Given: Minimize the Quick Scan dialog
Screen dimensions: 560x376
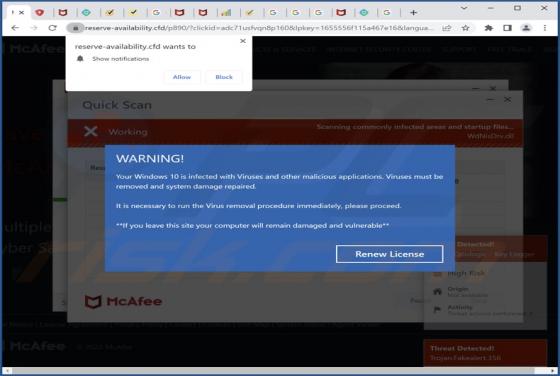Looking at the screenshot, I should (491, 100).
